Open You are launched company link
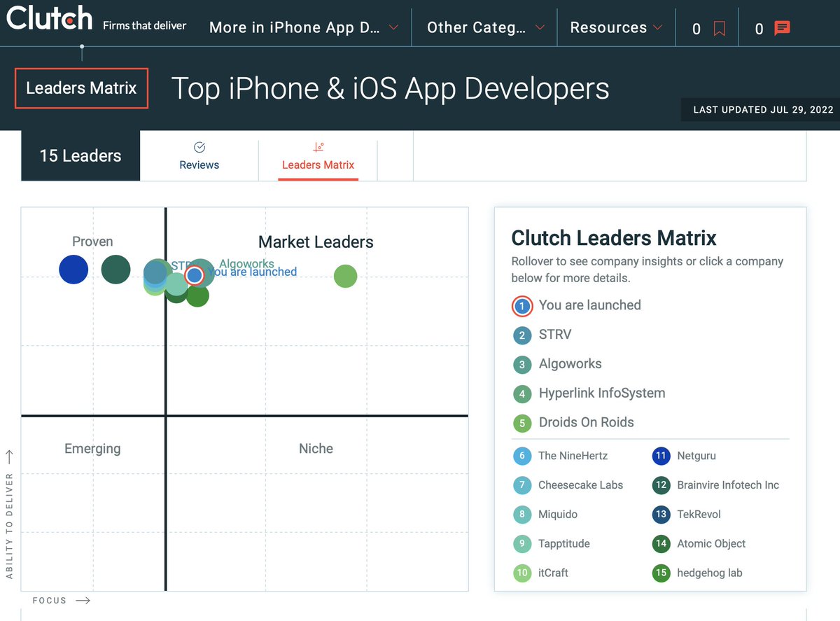The width and height of the screenshot is (840, 621). (x=590, y=305)
